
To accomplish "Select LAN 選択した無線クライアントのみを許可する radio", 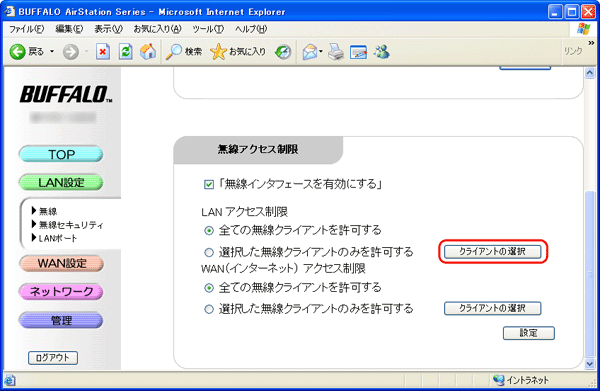I will click(209, 253).
